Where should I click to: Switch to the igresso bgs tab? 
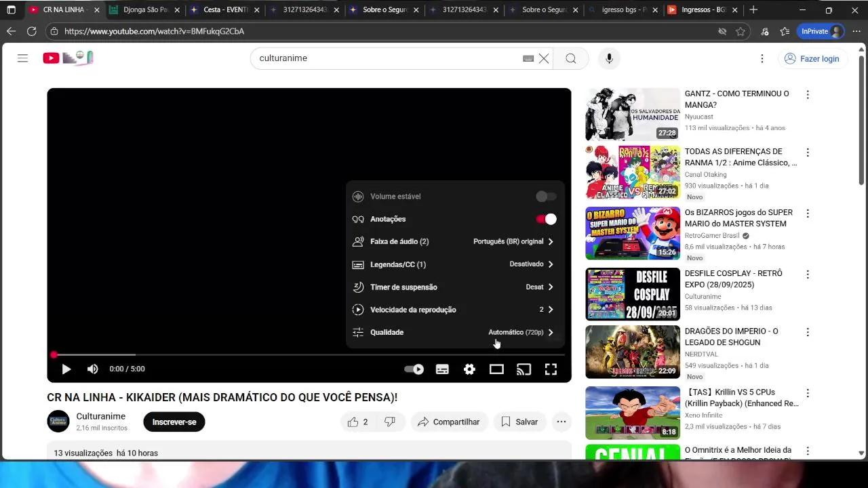point(623,10)
